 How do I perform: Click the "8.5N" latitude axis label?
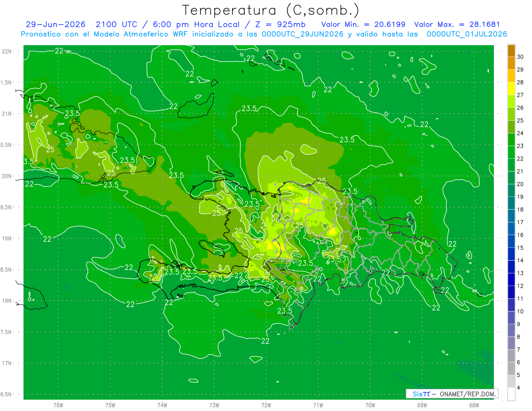coord(7,270)
